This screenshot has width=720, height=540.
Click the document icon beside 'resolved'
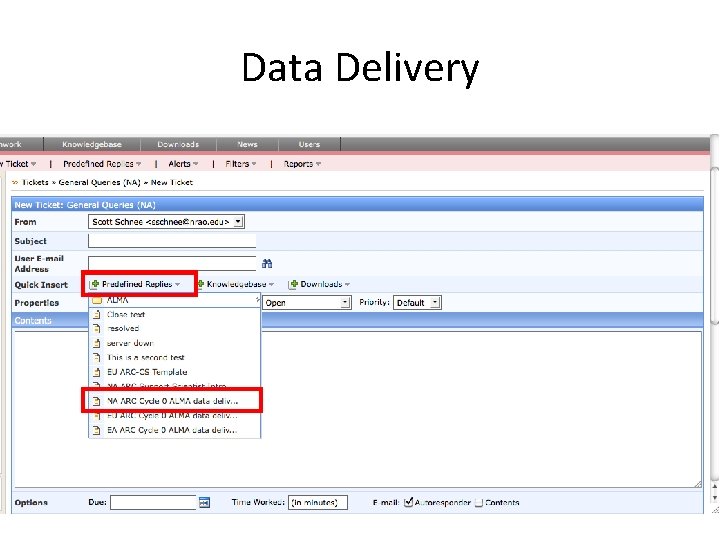(x=96, y=328)
